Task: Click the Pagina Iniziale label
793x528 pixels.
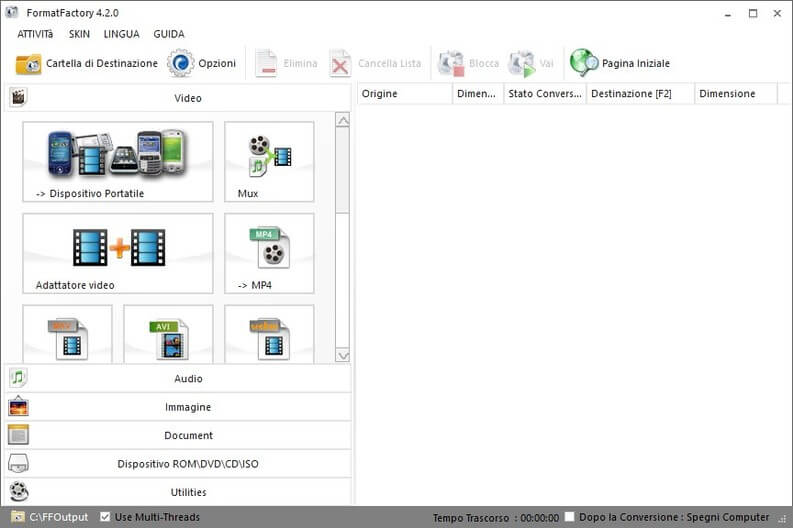Action: 636,63
